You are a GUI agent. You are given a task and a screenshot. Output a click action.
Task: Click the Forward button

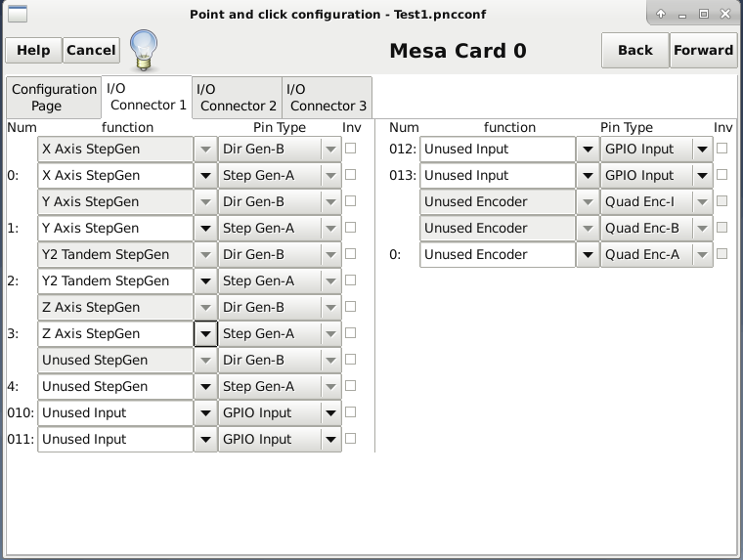703,50
